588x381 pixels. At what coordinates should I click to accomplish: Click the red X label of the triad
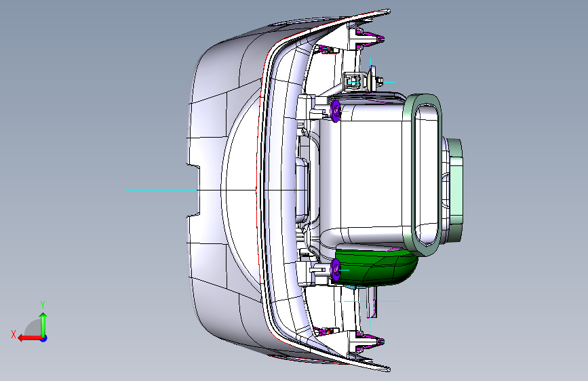pyautogui.click(x=14, y=334)
